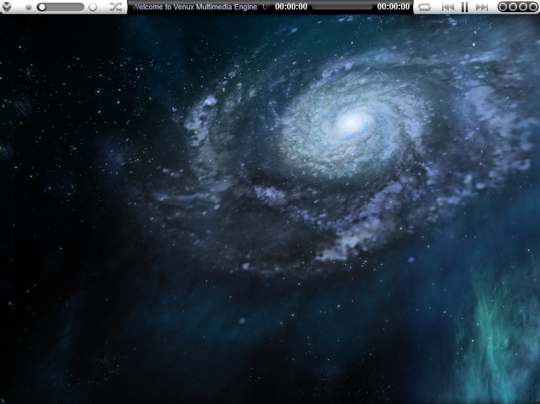
Task: Click the third round window button
Action: pos(523,7)
